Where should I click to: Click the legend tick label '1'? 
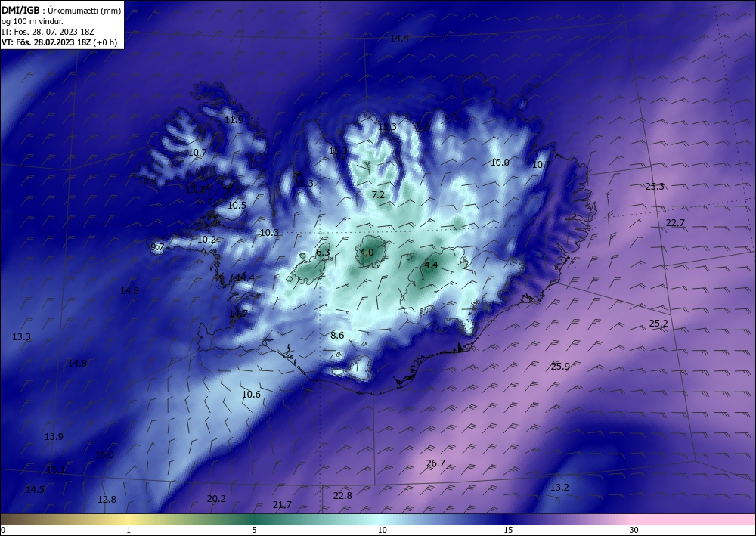pyautogui.click(x=129, y=530)
